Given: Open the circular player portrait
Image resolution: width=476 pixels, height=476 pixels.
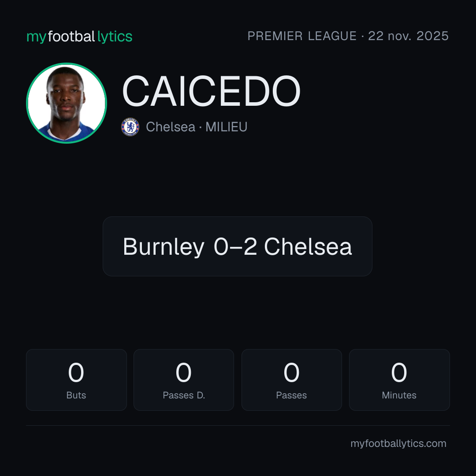Looking at the screenshot, I should [67, 103].
